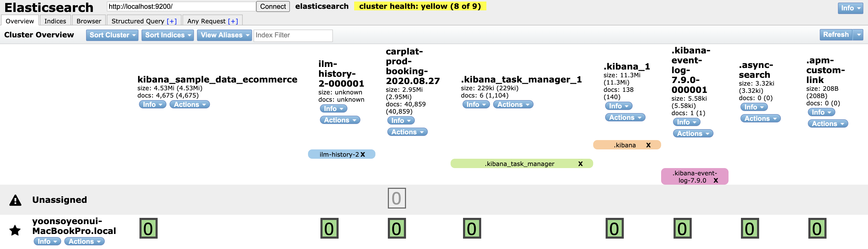Screen dimensions: 868x249
Task: Click shard 0 under .kibana_1
Action: click(614, 229)
